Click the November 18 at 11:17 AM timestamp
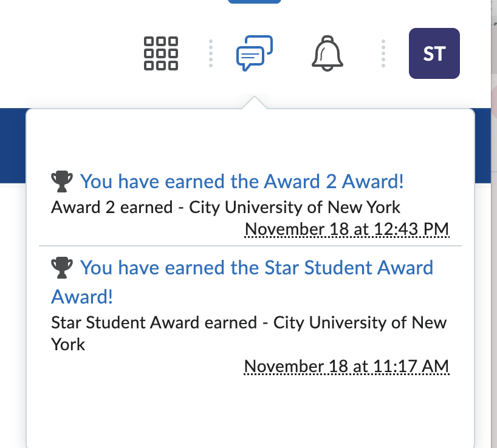Screen dimensions: 497x448 pos(346,367)
